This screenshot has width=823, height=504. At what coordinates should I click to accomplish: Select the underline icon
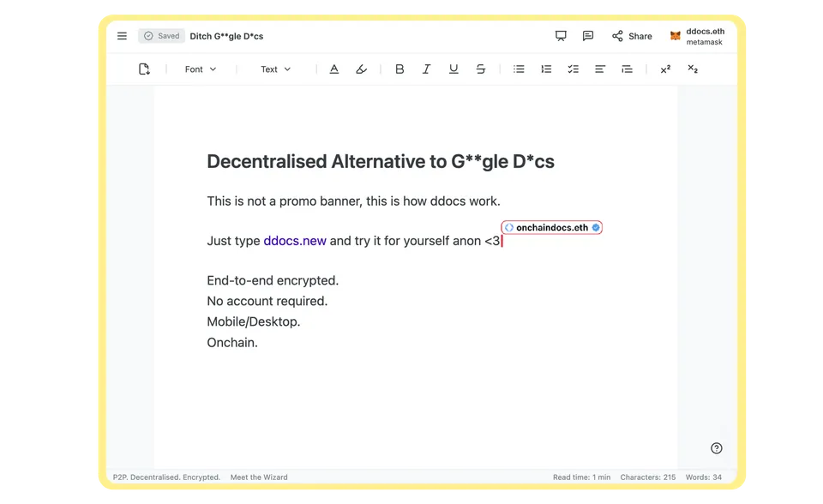coord(454,69)
